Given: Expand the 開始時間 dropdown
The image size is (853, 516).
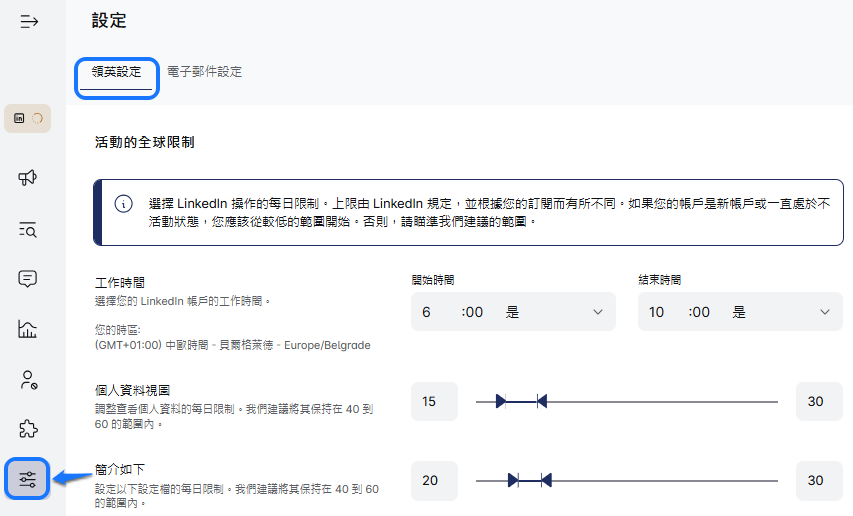Looking at the screenshot, I should pos(513,312).
